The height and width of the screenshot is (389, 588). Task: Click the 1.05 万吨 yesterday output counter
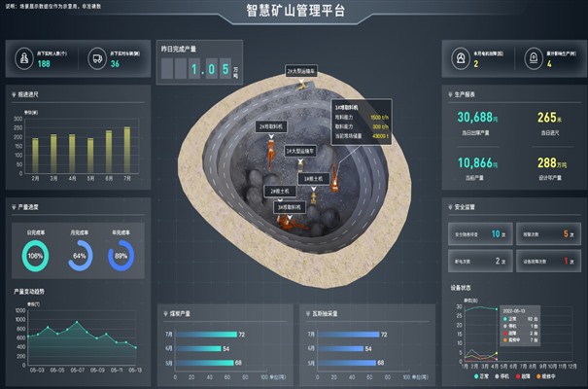tap(200, 69)
